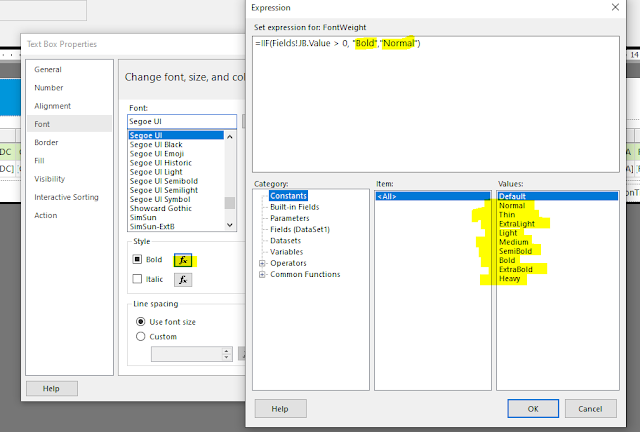640x432 pixels.
Task: Open the General properties page
Action: coord(48,69)
